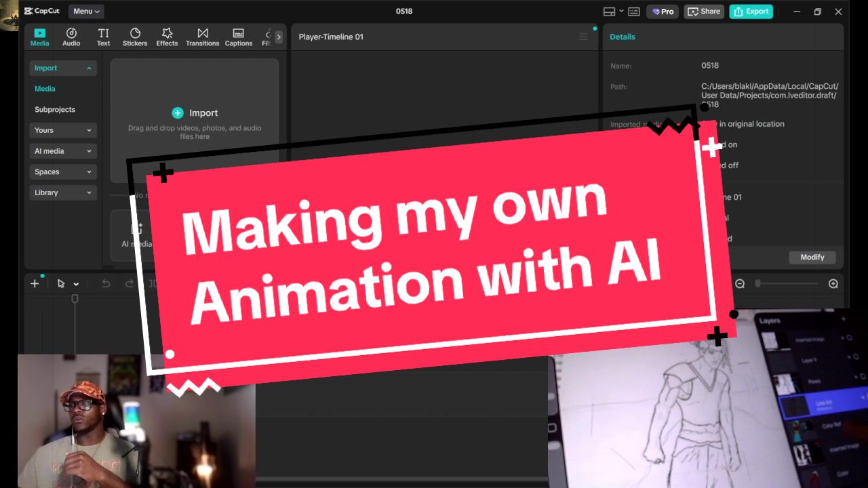Open the layout selector icon
The image size is (868, 488).
pyautogui.click(x=609, y=12)
